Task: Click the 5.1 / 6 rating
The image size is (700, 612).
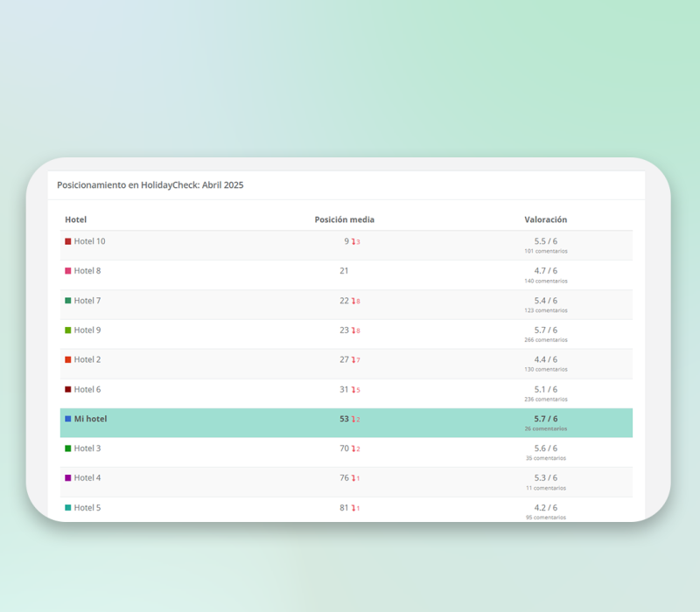Action: point(545,389)
